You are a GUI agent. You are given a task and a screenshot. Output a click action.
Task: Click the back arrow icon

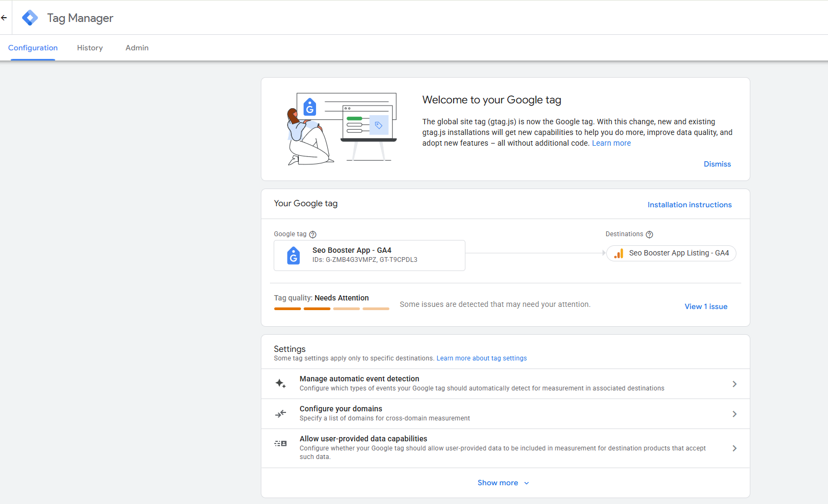4,18
